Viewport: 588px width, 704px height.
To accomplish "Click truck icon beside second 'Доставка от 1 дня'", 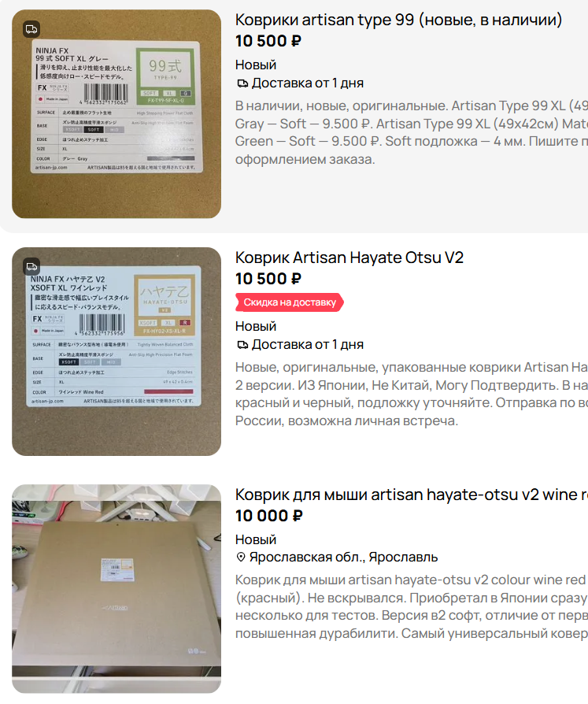I will coord(242,345).
